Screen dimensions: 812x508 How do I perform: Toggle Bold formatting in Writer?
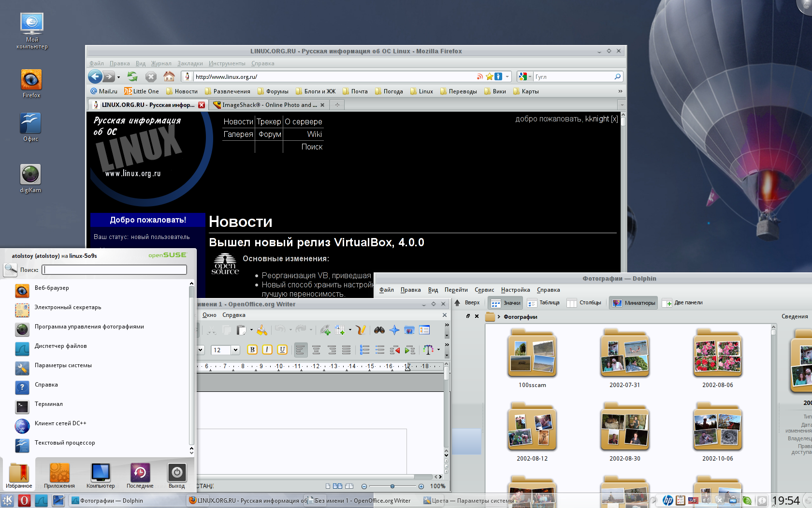coord(252,349)
